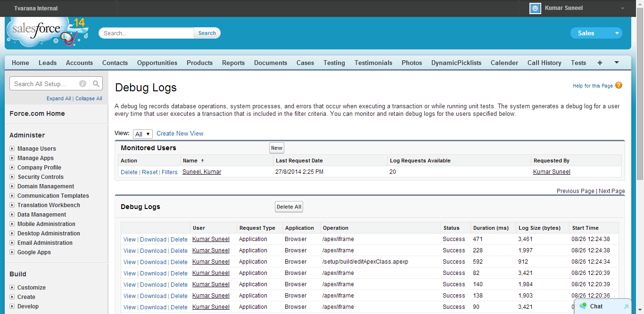Click Delete All to clear debug logs
Image resolution: width=644 pixels, height=314 pixels.
289,206
